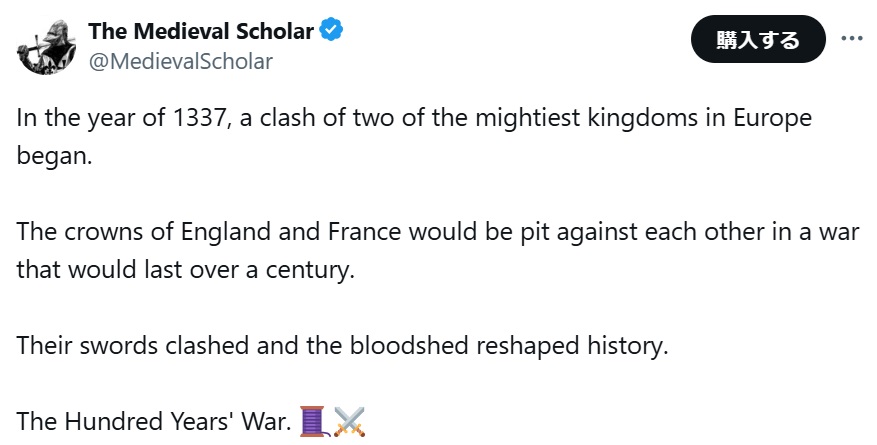Click "The Hundred Years' War." text
877x445 pixels.
click(154, 422)
